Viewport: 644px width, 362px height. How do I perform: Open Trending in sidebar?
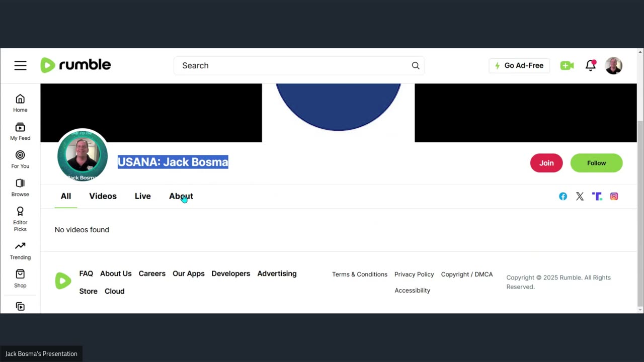pyautogui.click(x=20, y=250)
